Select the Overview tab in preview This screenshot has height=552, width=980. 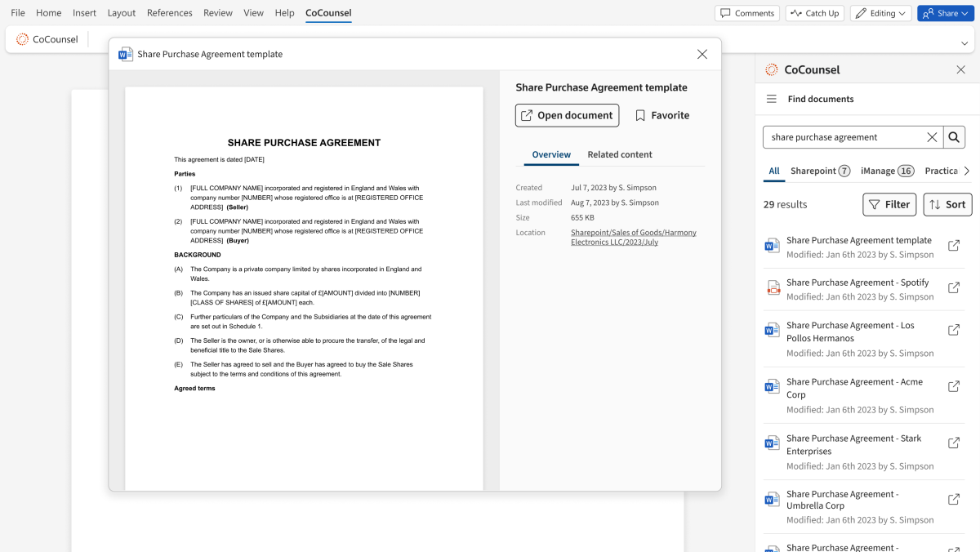(551, 154)
